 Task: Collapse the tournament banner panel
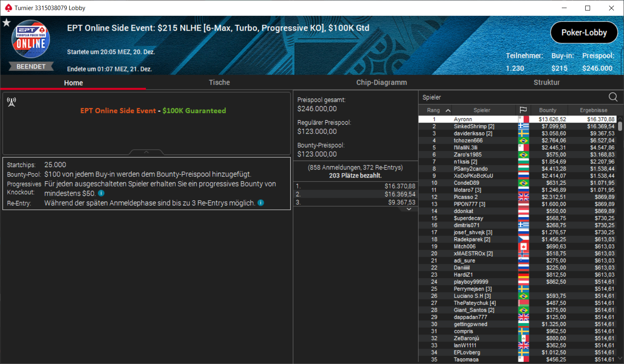147,152
